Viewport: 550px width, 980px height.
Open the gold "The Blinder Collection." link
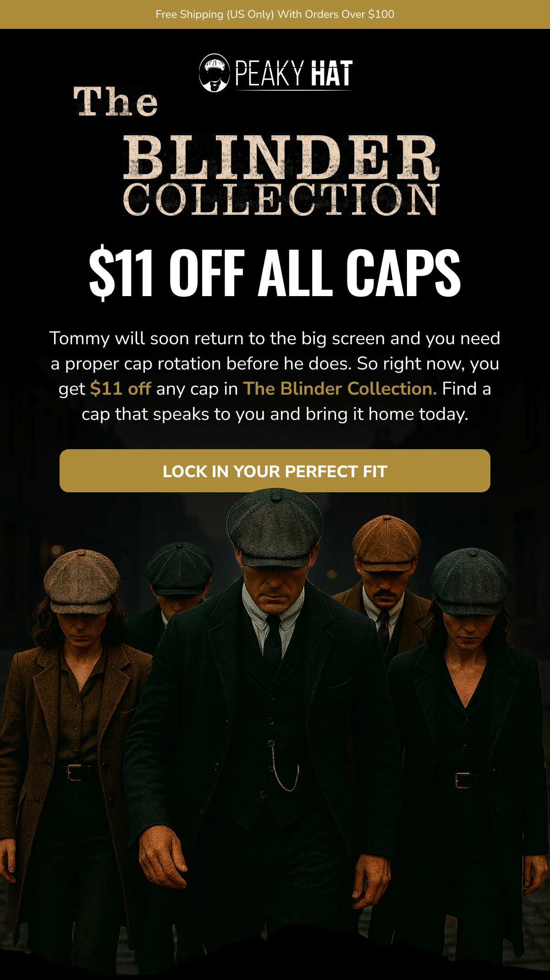(340, 389)
